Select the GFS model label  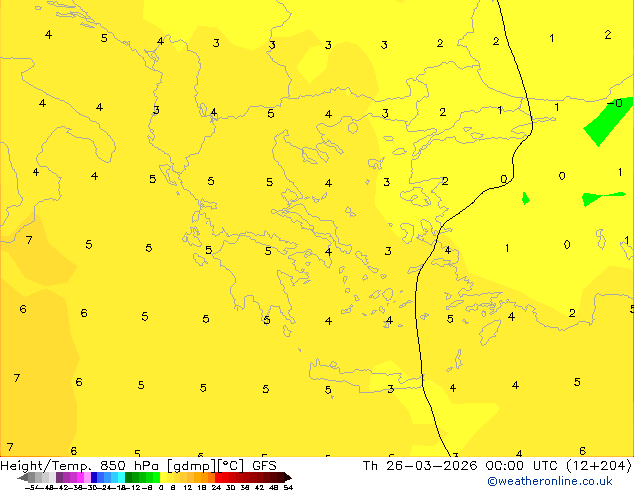(x=264, y=465)
